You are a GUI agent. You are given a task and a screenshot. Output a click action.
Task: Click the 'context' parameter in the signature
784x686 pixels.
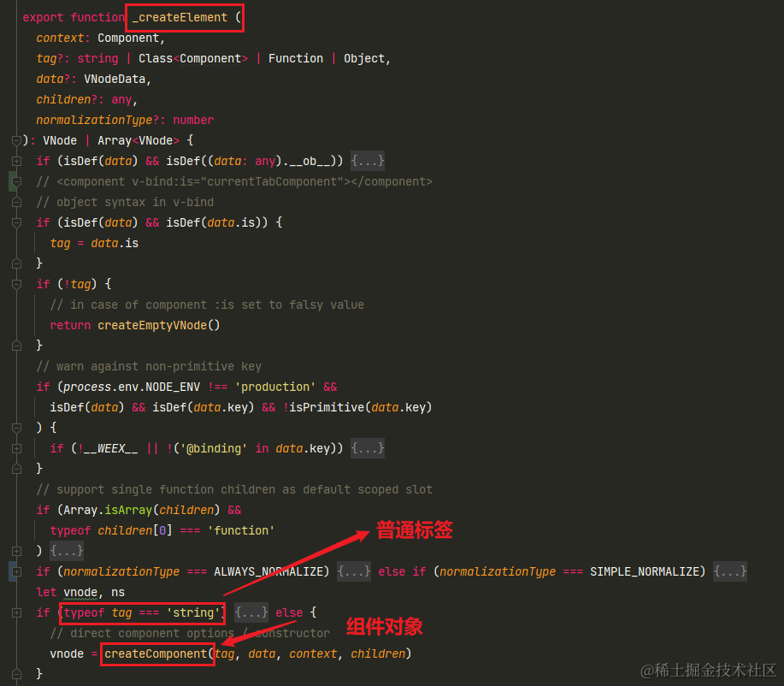click(60, 38)
